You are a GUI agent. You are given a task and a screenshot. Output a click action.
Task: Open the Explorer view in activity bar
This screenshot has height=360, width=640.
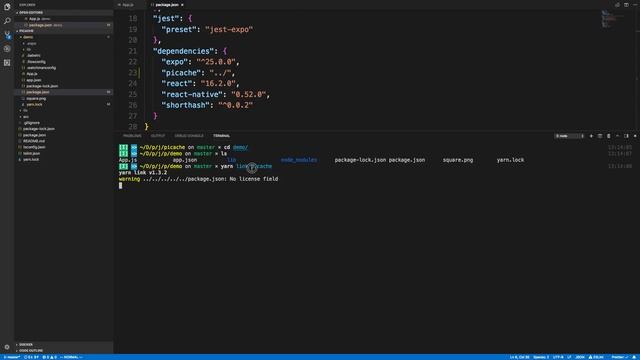7,7
